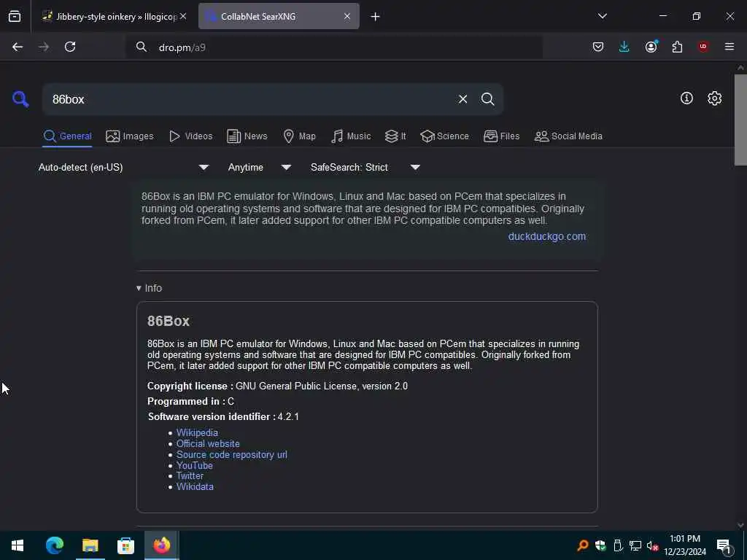The width and height of the screenshot is (747, 560).
Task: Open the Wikidata link
Action: [195, 486]
